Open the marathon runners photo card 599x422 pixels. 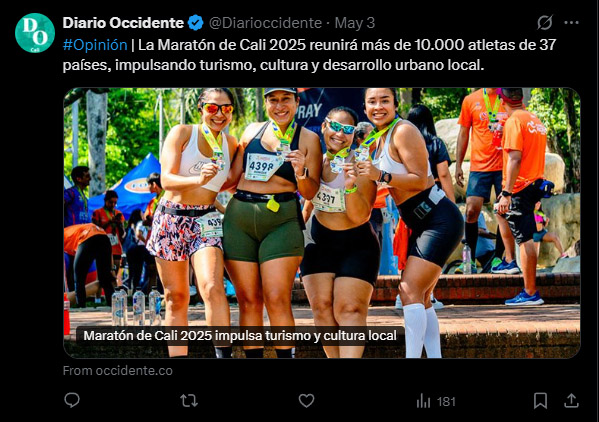tap(322, 223)
